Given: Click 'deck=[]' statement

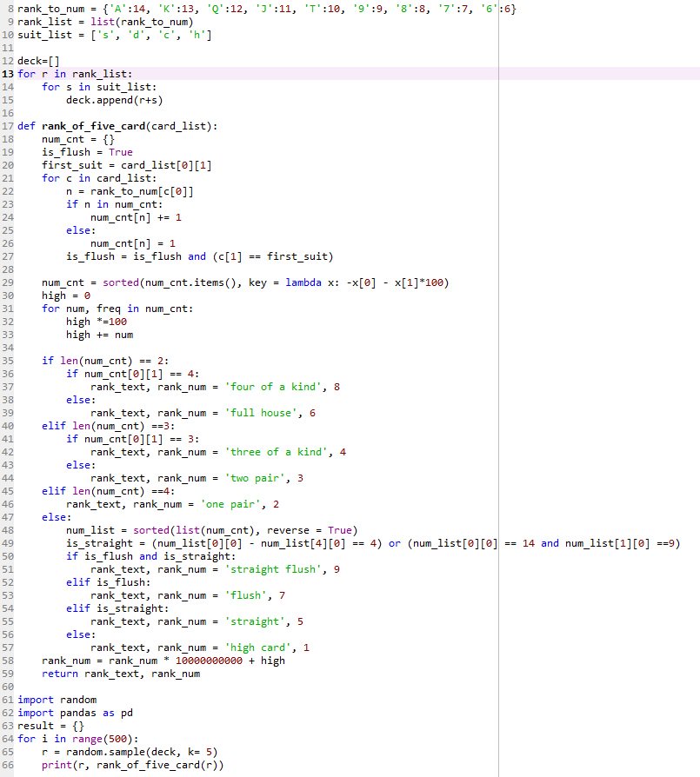Looking at the screenshot, I should tap(38, 61).
